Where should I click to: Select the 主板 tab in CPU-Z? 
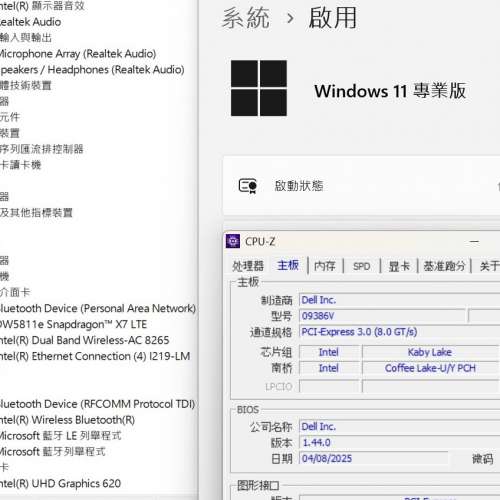[x=288, y=265]
